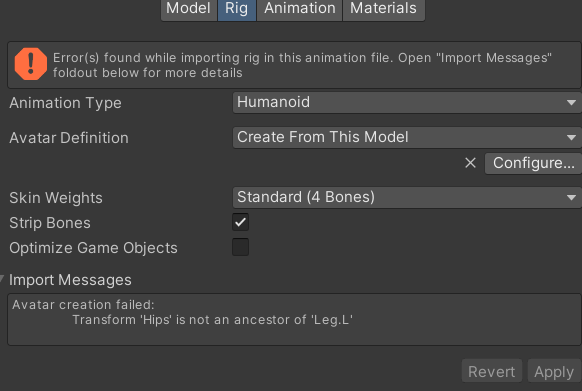582x391 pixels.
Task: Click the Configure... button
Action: [x=533, y=163]
